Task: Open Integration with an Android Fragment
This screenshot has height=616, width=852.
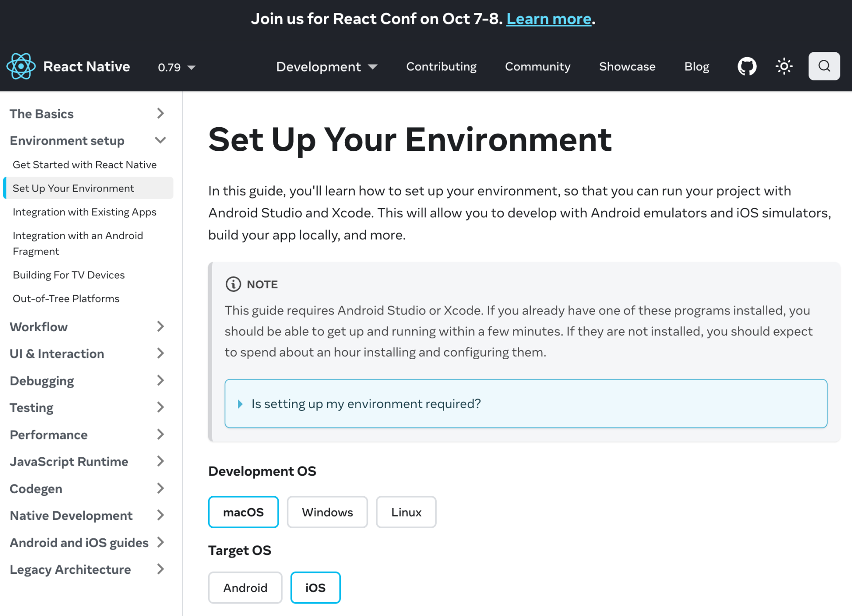Action: [x=78, y=243]
